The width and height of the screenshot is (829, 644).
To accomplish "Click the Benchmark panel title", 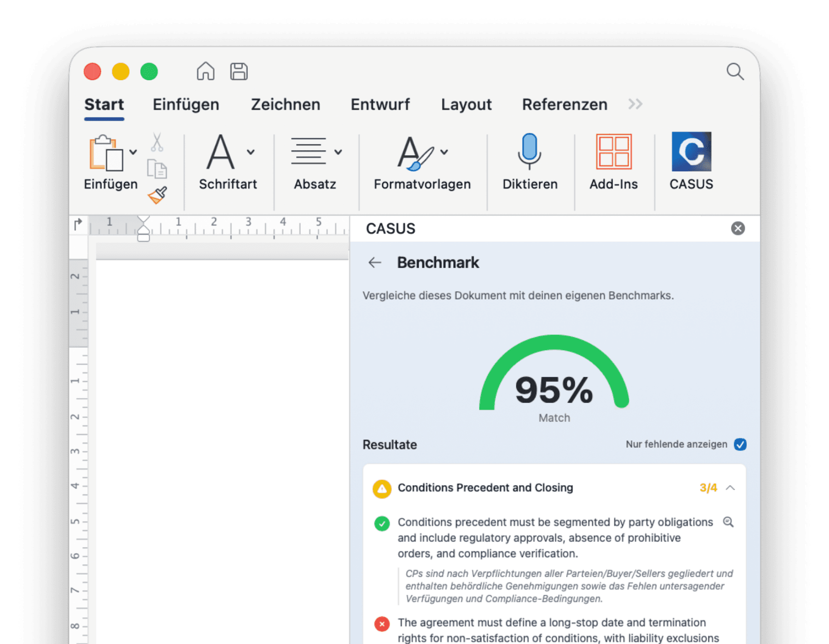I will coord(438,263).
